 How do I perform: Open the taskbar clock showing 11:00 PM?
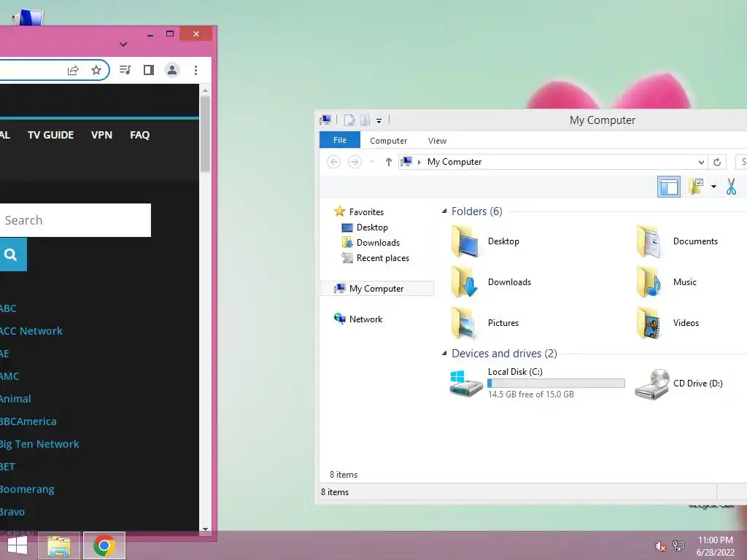click(716, 546)
